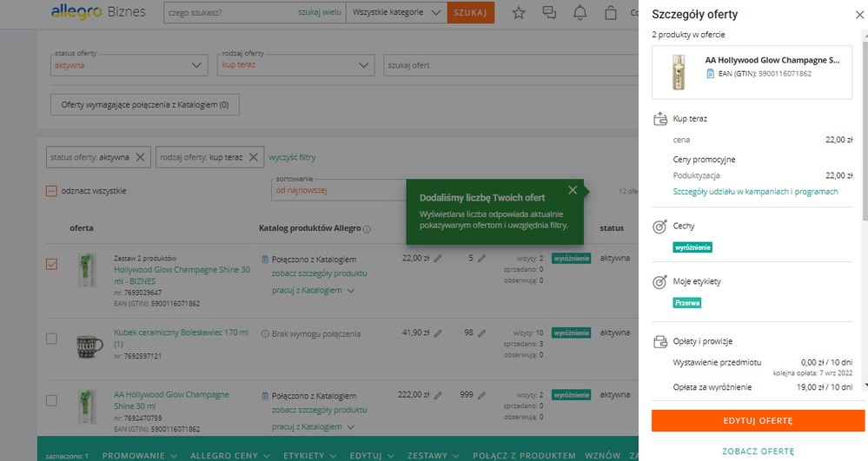Select the Kubek ceramiczny Bolesławiec checkbox

point(51,338)
